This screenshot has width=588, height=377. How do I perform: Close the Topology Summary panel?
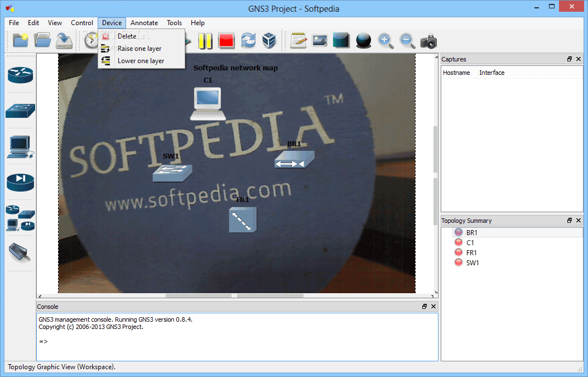[579, 221]
